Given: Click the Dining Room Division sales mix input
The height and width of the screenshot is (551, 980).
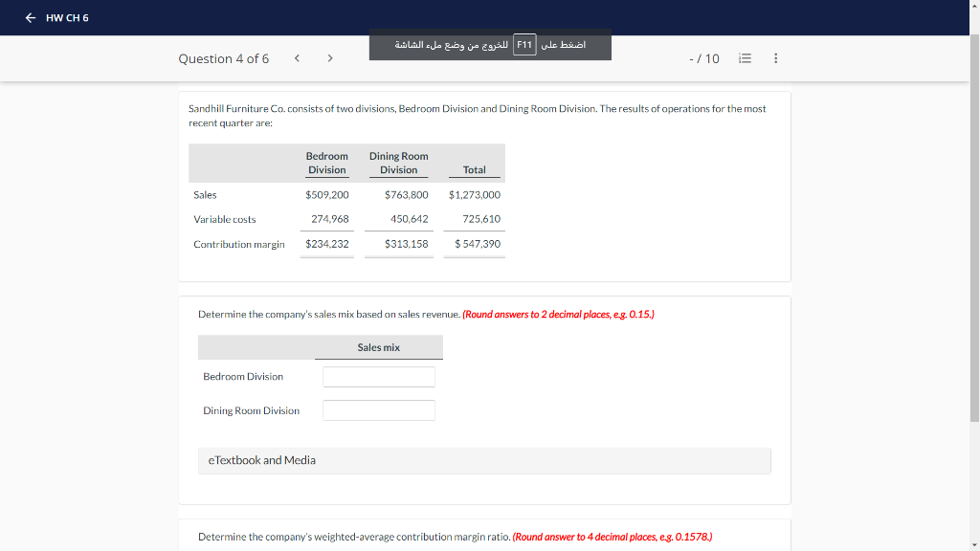Looking at the screenshot, I should click(379, 410).
